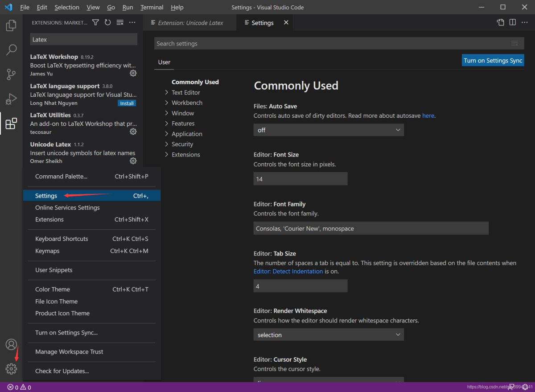Open the Render Whitespace dropdown
The image size is (535, 392).
(329, 335)
